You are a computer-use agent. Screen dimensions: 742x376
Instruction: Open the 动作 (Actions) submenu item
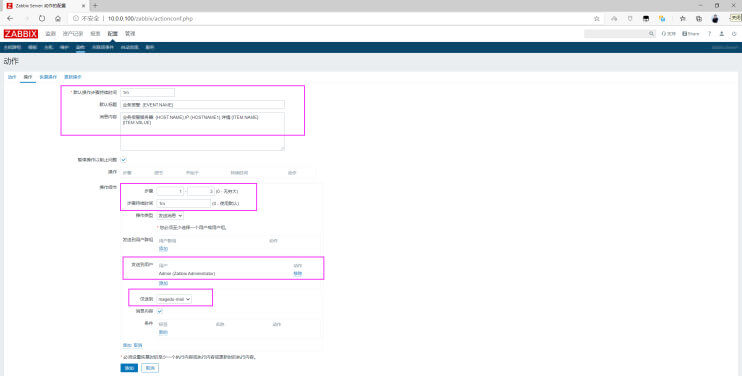[x=80, y=47]
